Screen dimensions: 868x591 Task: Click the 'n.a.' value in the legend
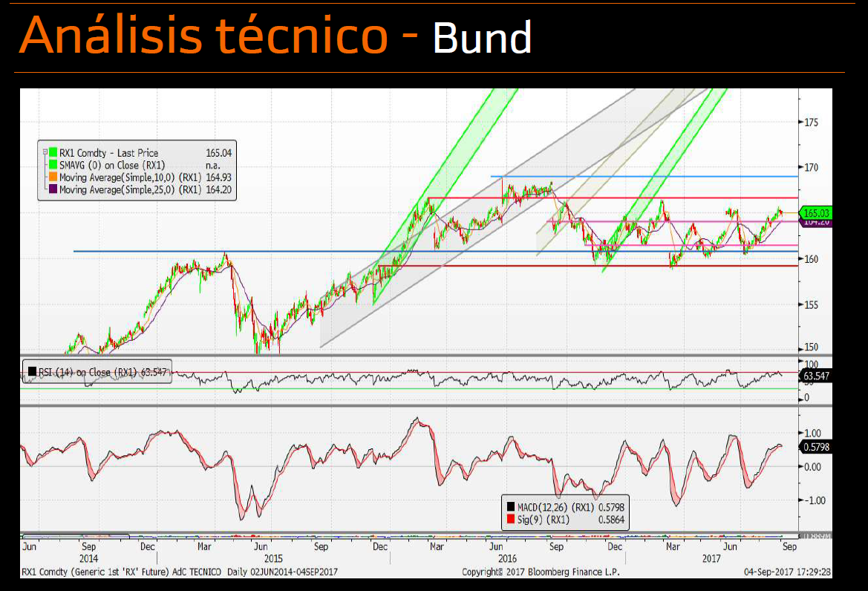point(212,165)
